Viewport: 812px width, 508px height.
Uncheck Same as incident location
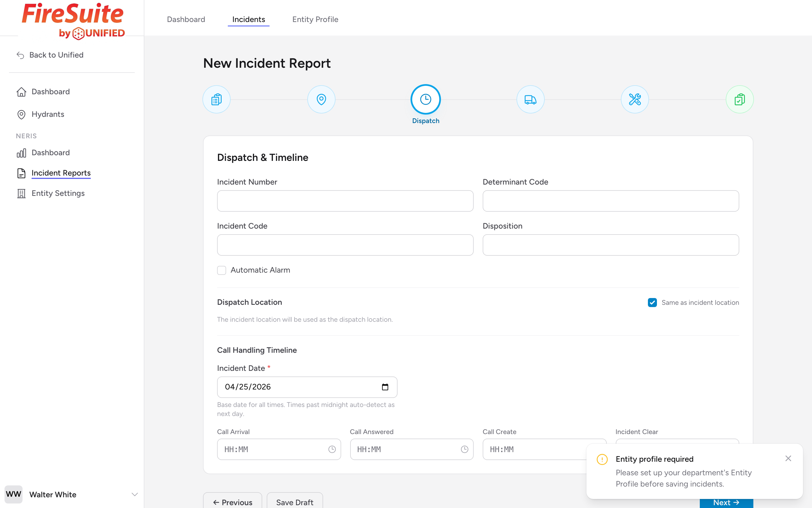(652, 302)
